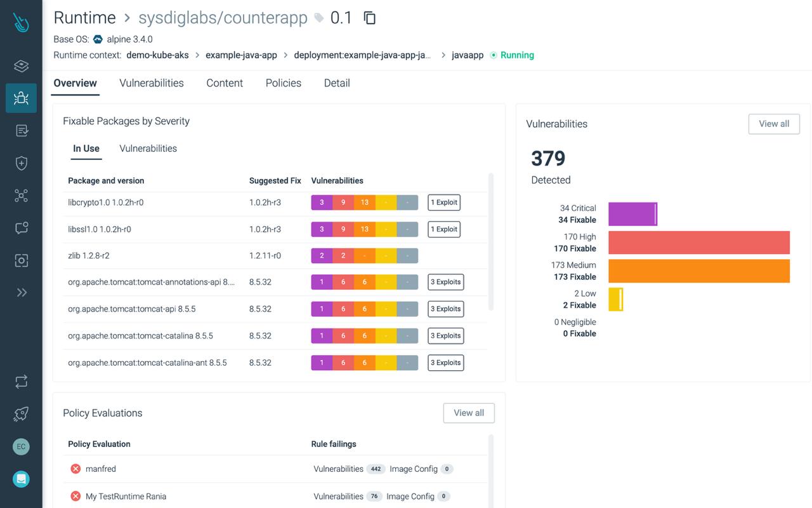Click the red failure icon beside manfred policy
Image resolution: width=812 pixels, height=508 pixels.
point(75,469)
